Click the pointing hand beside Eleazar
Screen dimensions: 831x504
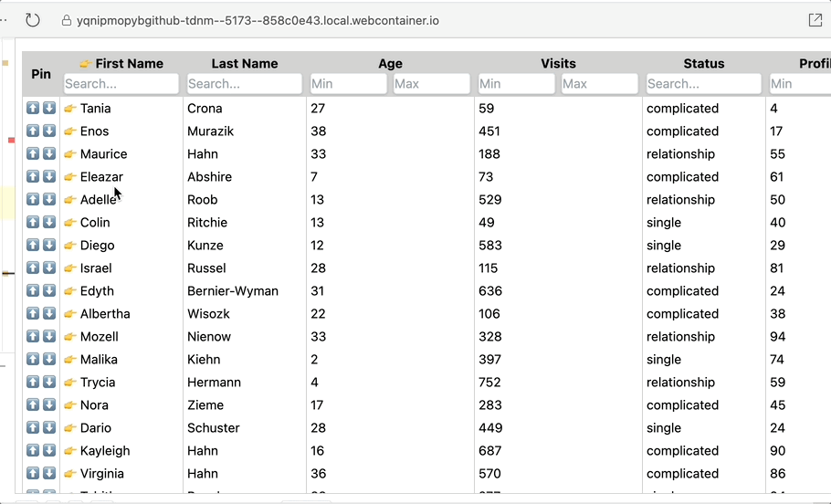pyautogui.click(x=70, y=176)
